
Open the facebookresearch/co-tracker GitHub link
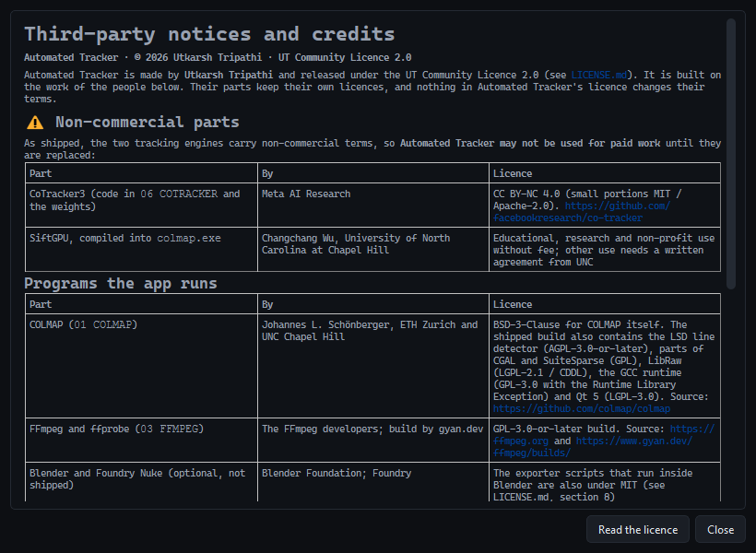point(582,212)
